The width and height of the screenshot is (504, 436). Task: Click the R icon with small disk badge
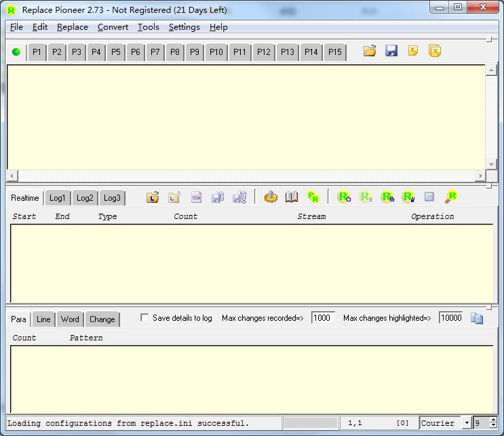(x=387, y=197)
